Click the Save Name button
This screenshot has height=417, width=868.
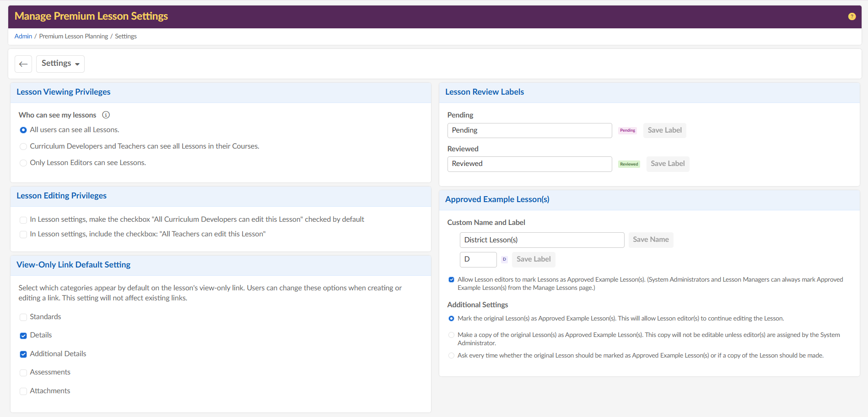coord(650,240)
